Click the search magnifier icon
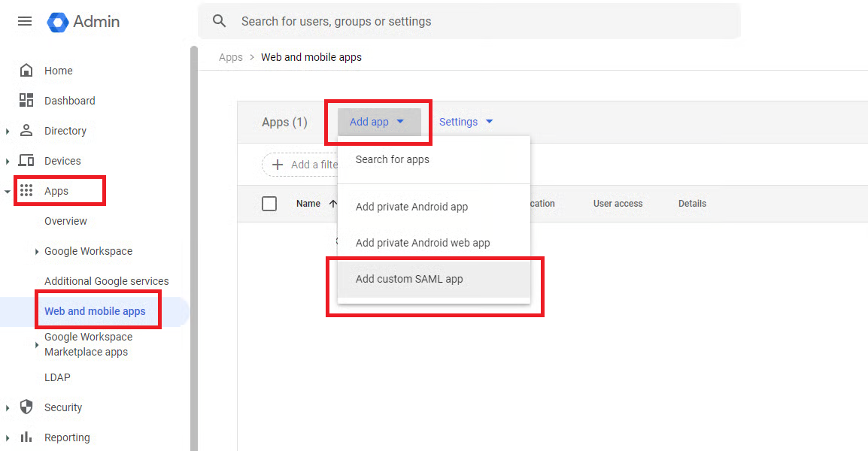Viewport: 868px width, 451px height. pyautogui.click(x=220, y=21)
